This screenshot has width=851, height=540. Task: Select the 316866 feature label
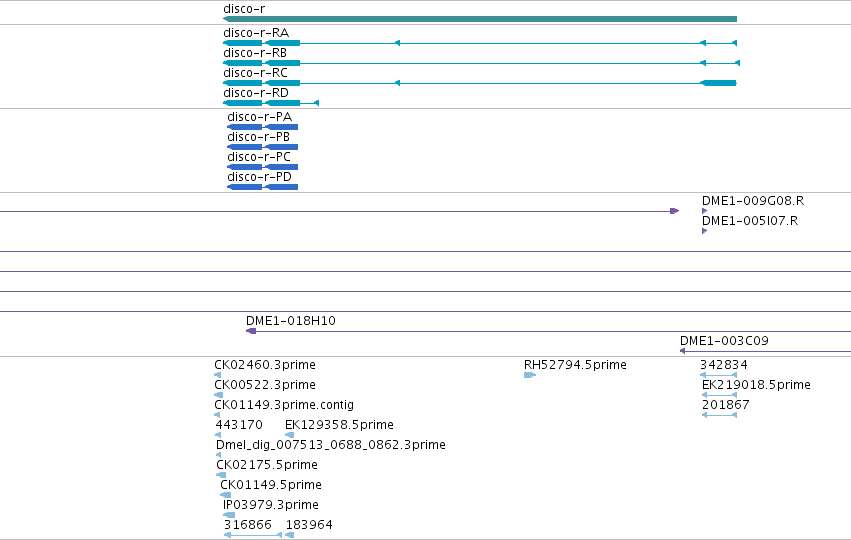coord(247,525)
